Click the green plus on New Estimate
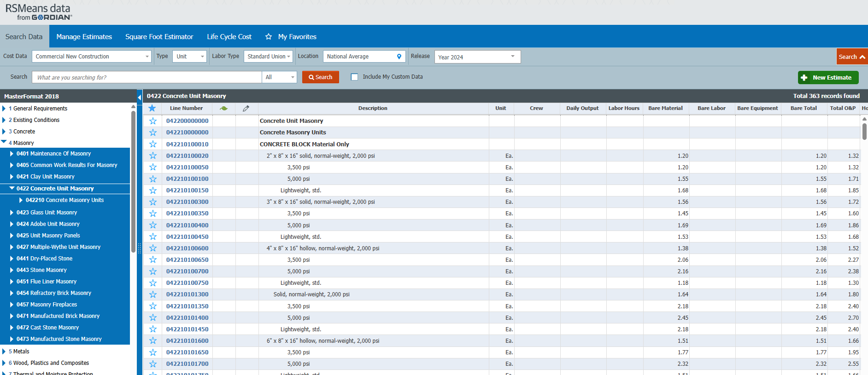 [804, 77]
